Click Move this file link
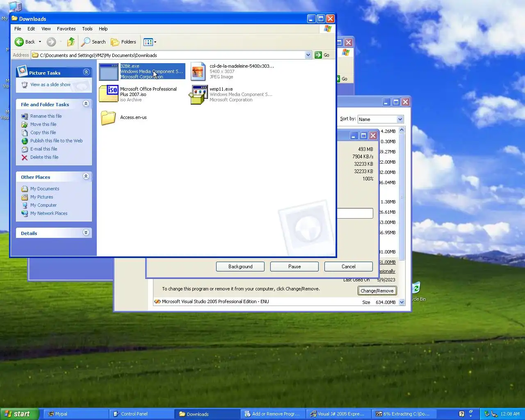525x420 pixels. pos(43,124)
